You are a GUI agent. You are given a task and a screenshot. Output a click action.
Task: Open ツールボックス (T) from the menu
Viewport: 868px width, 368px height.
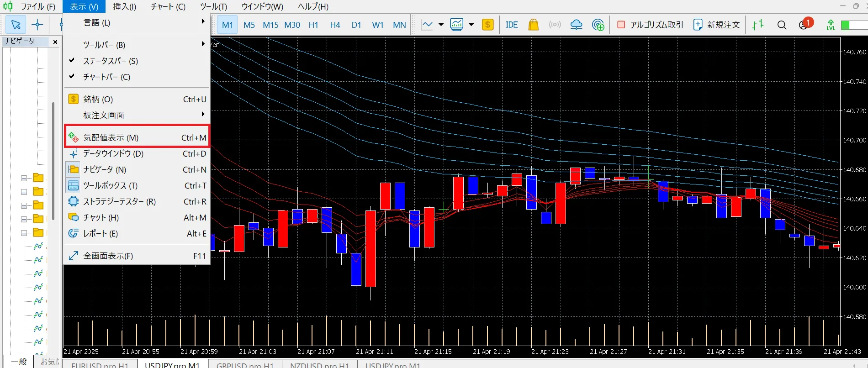(x=137, y=185)
